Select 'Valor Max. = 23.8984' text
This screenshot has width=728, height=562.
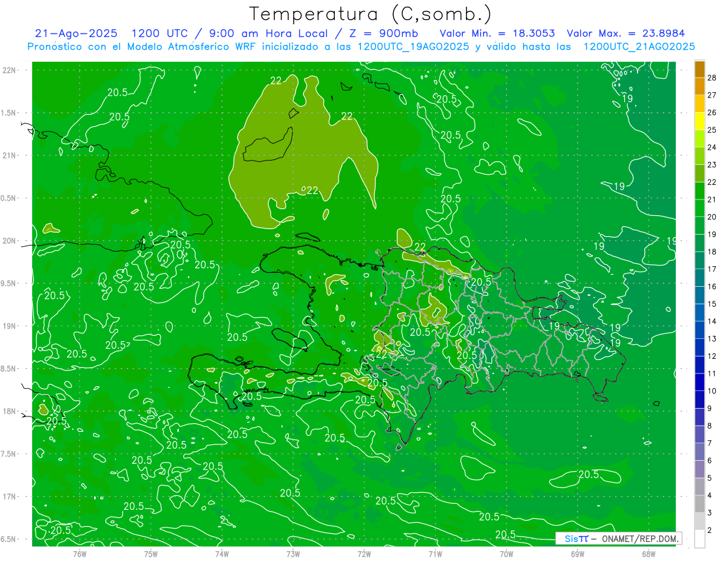point(625,33)
